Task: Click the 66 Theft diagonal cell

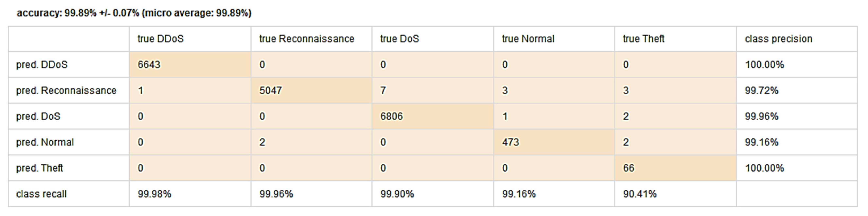Action: 628,168
